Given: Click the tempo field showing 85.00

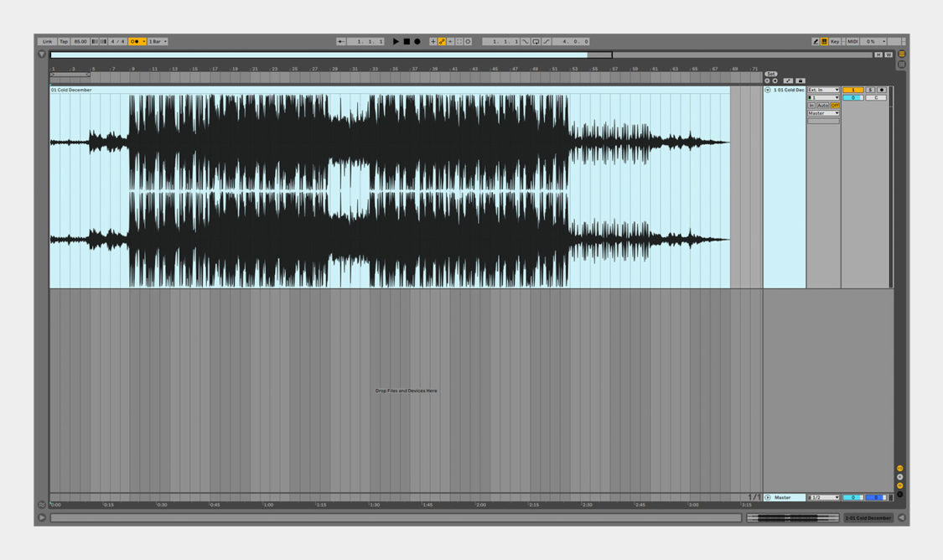Looking at the screenshot, I should point(81,41).
